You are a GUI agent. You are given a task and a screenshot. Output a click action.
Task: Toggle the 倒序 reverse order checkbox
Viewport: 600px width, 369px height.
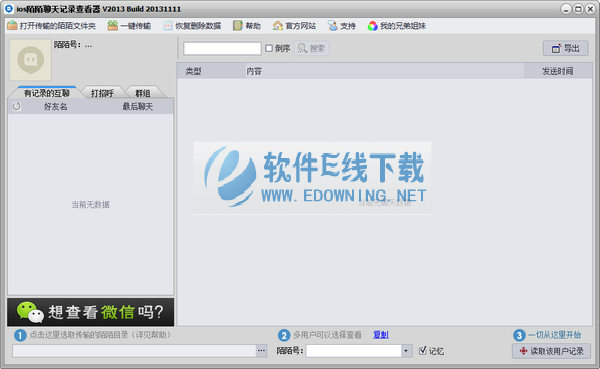[x=269, y=48]
